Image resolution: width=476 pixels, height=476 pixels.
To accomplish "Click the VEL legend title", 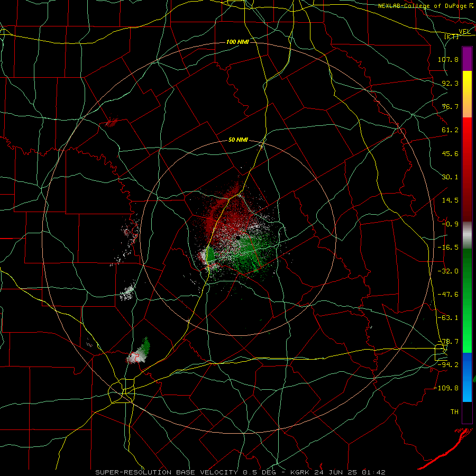I will coord(464,32).
